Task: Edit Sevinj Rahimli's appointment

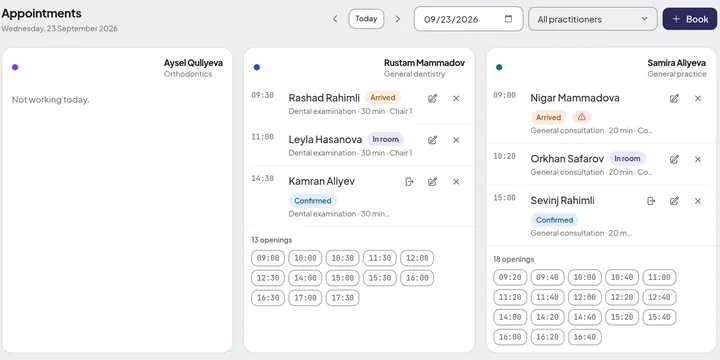Action: click(674, 201)
